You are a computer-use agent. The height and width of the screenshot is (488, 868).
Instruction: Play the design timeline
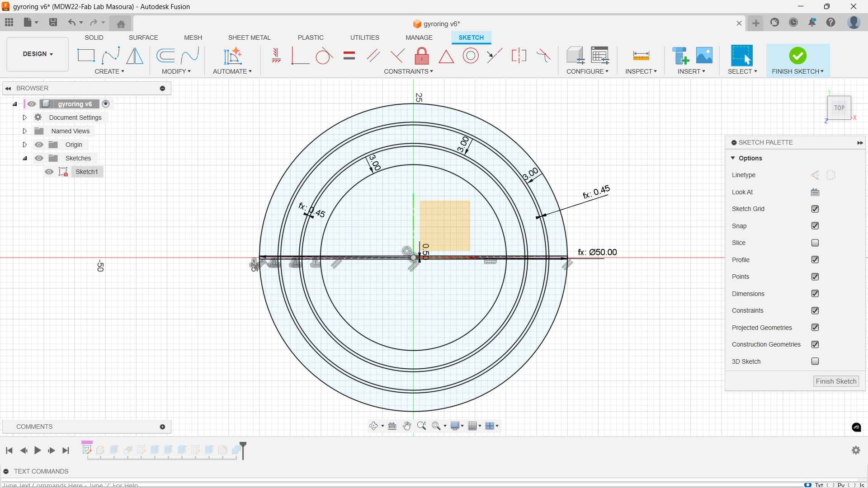38,450
